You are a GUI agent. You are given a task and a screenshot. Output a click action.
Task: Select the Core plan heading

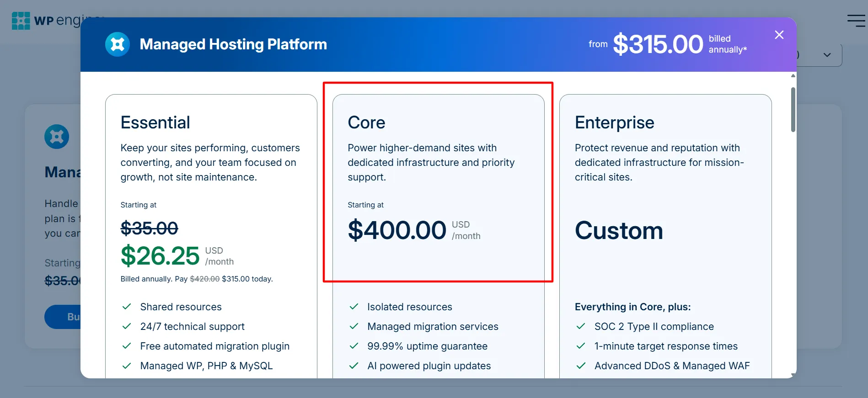pos(366,122)
